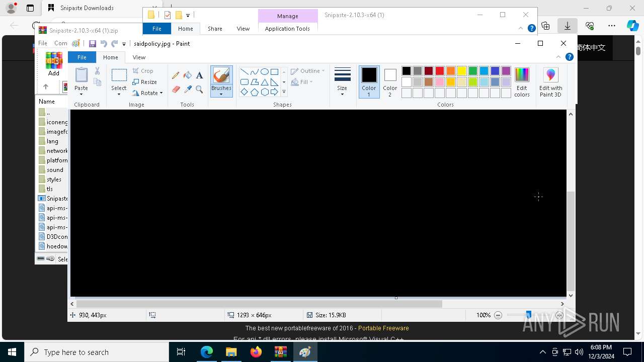Click the Redo arrow in Paint title bar
The image size is (644, 362).
pos(115,44)
